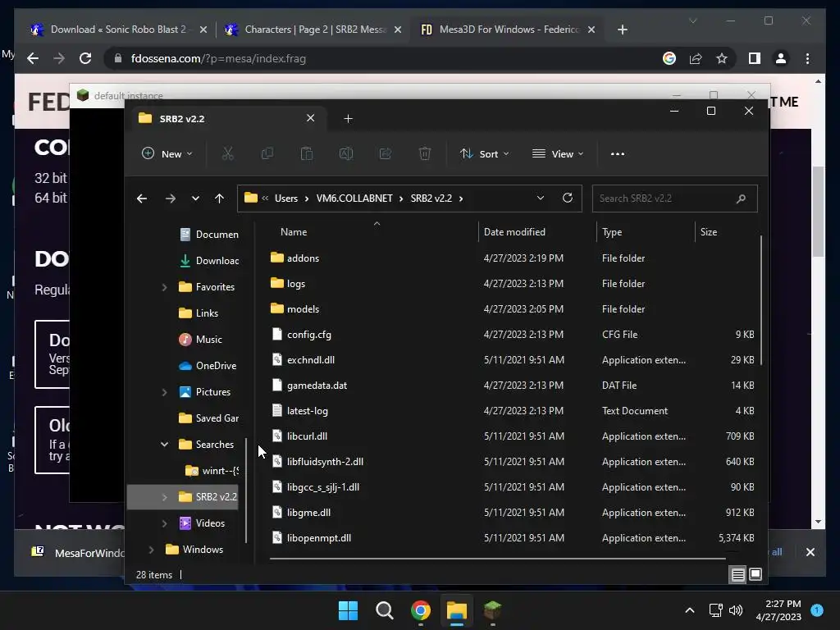Expand the Windows tree node
Image resolution: width=840 pixels, height=630 pixels.
pyautogui.click(x=151, y=550)
